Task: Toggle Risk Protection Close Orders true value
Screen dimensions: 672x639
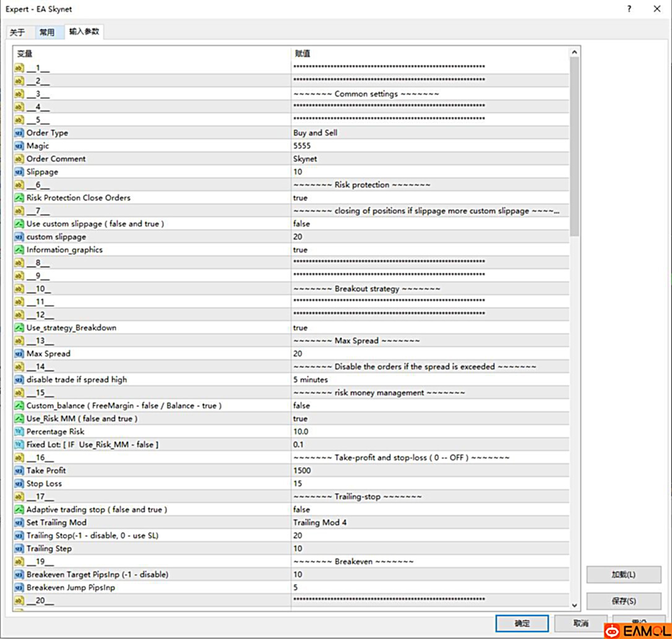Action: coord(300,198)
